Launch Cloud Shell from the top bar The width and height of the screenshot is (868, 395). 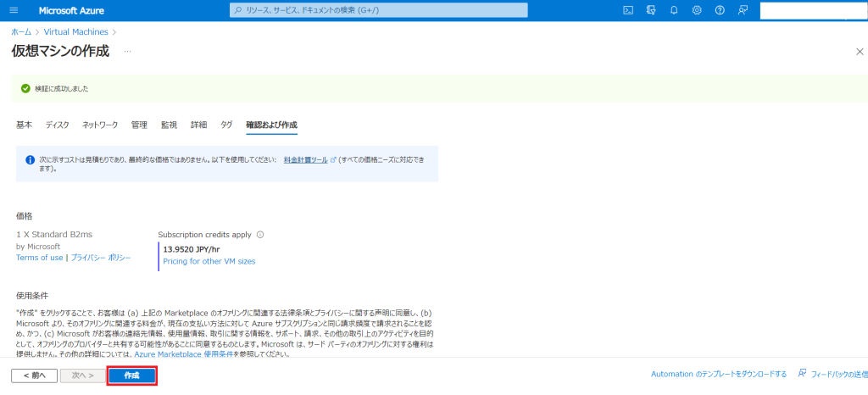[628, 10]
